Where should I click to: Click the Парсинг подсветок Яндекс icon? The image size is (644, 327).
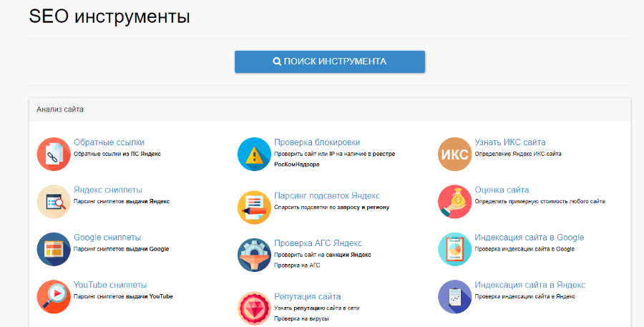(x=254, y=208)
